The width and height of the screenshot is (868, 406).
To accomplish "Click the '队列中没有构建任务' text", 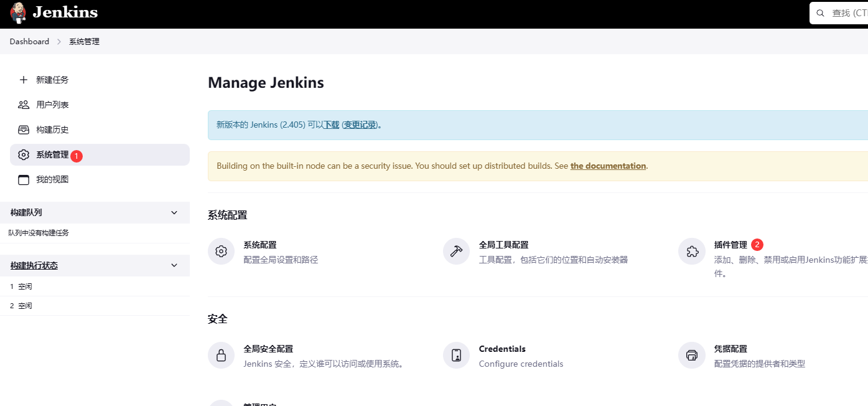I will pos(39,233).
